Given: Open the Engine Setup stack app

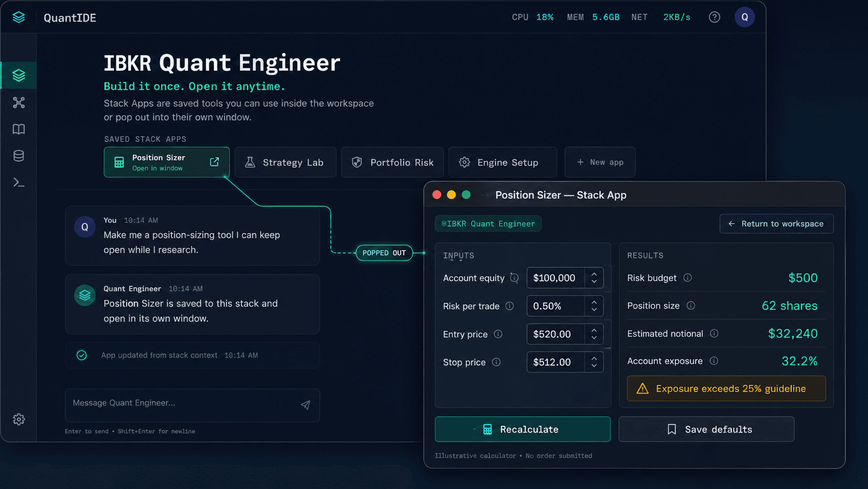Looking at the screenshot, I should pyautogui.click(x=503, y=162).
